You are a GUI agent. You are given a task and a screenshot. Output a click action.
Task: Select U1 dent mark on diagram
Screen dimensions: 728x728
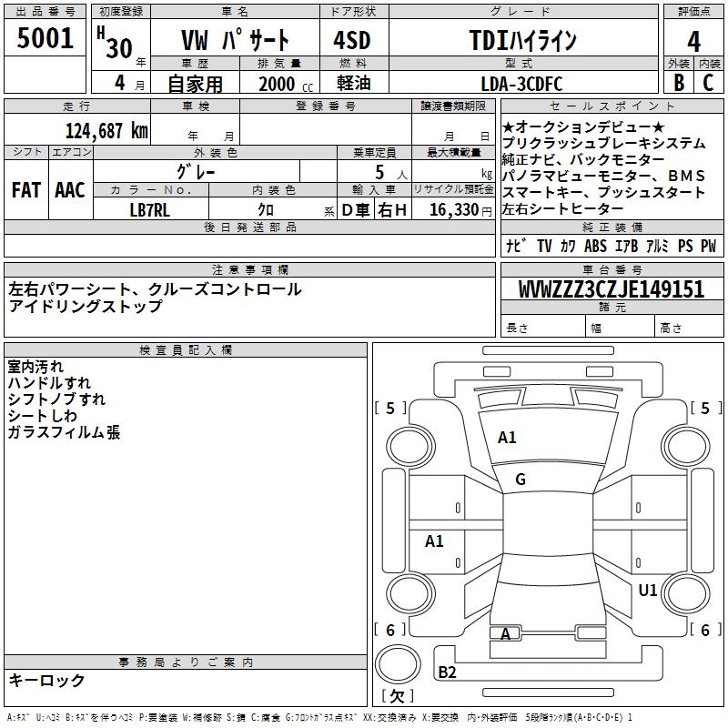648,590
